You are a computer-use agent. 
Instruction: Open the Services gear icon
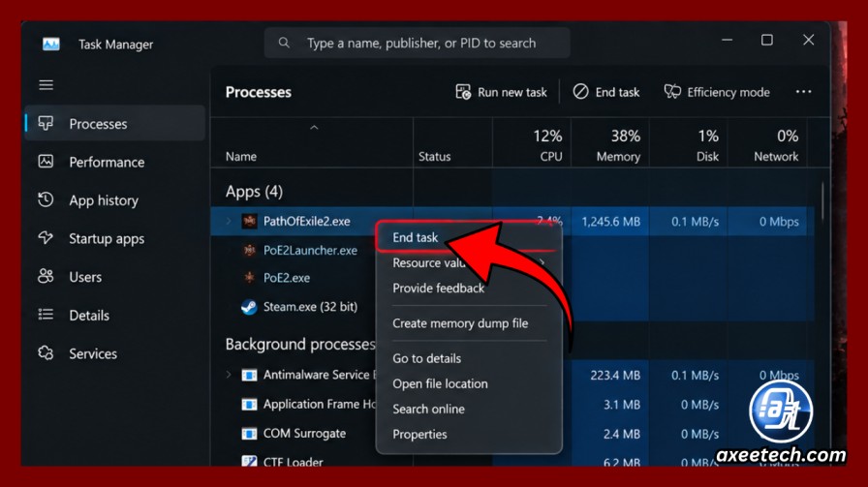click(x=46, y=353)
